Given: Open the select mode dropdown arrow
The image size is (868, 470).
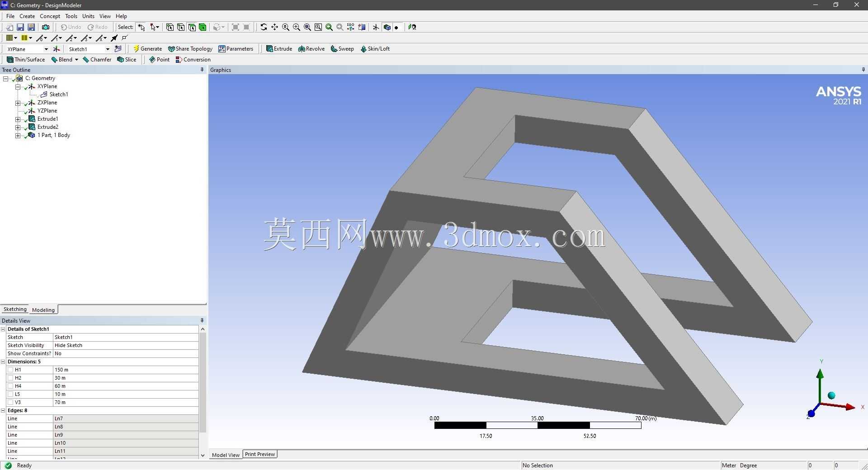Looking at the screenshot, I should point(157,27).
